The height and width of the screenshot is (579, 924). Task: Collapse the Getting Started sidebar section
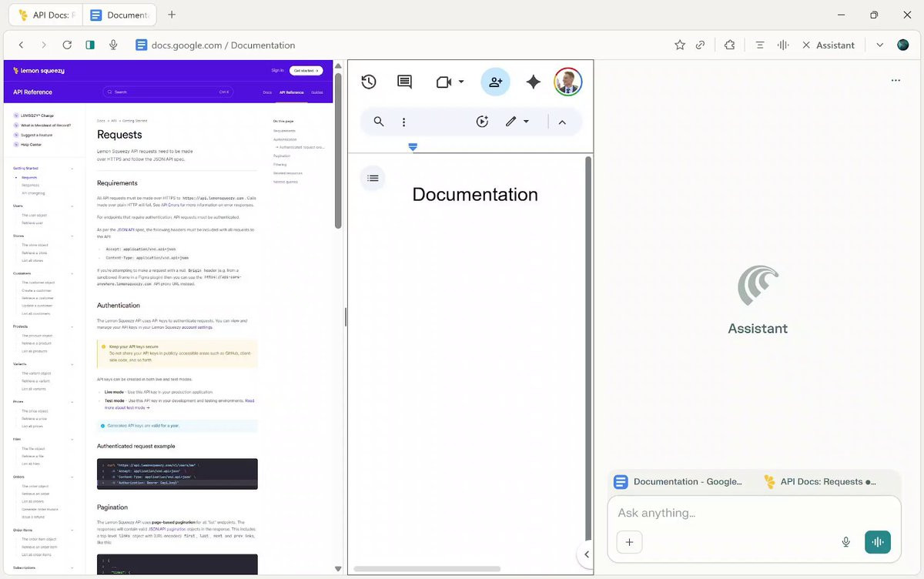click(x=72, y=168)
